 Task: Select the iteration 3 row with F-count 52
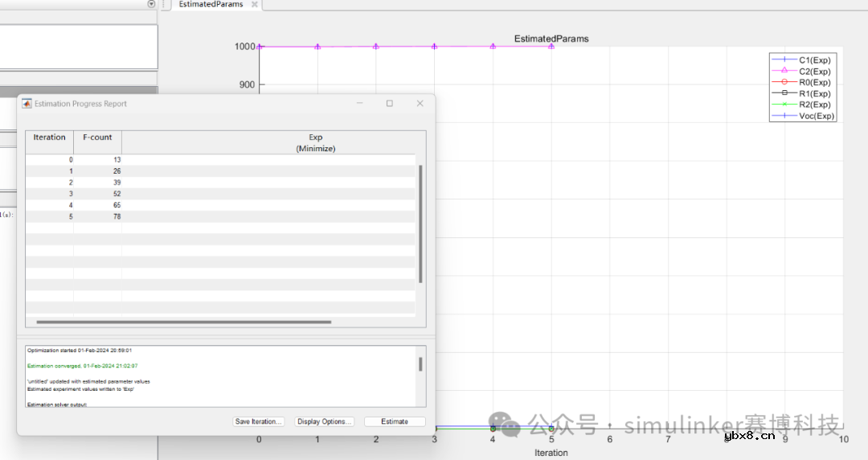point(220,194)
